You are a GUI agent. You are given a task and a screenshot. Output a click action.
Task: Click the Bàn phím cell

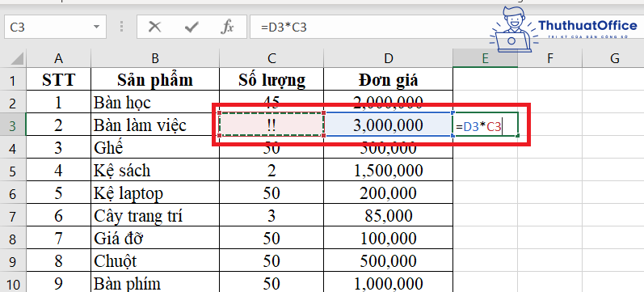[x=155, y=282]
